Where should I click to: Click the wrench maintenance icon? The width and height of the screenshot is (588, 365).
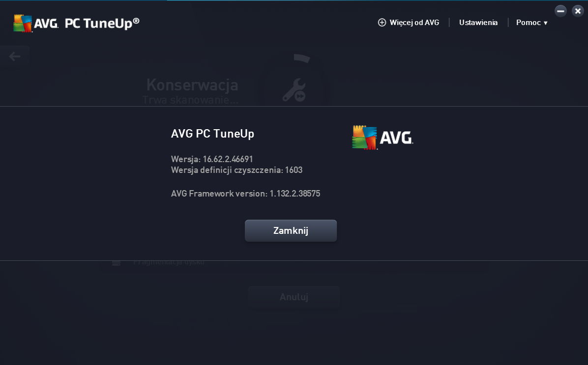click(x=294, y=90)
